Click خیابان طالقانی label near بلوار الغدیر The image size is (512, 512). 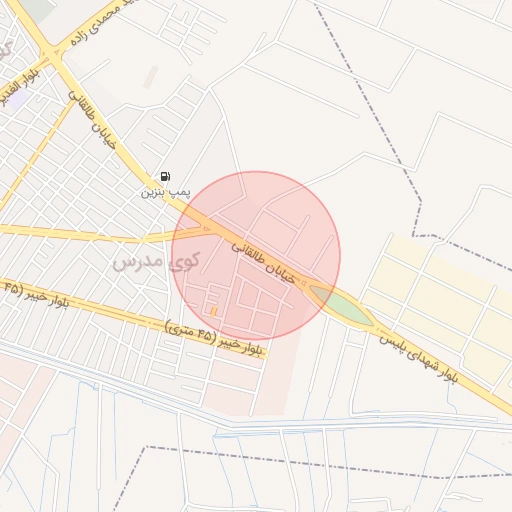(92, 120)
